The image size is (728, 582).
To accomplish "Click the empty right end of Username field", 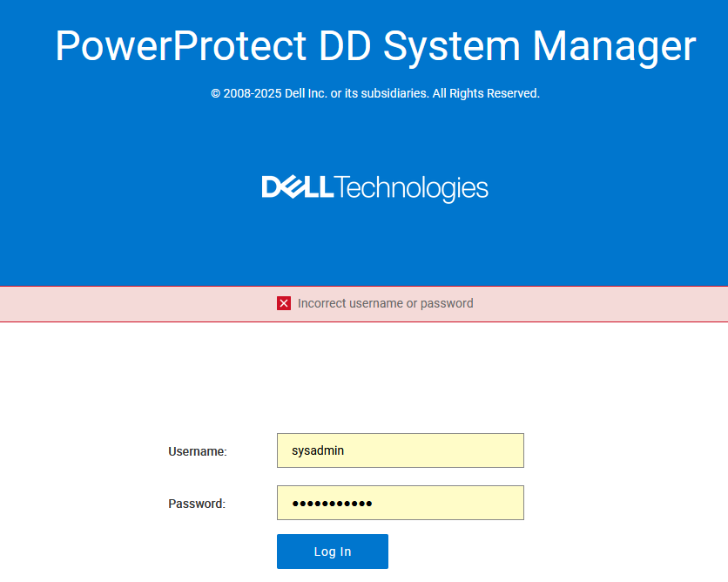I will click(488, 450).
